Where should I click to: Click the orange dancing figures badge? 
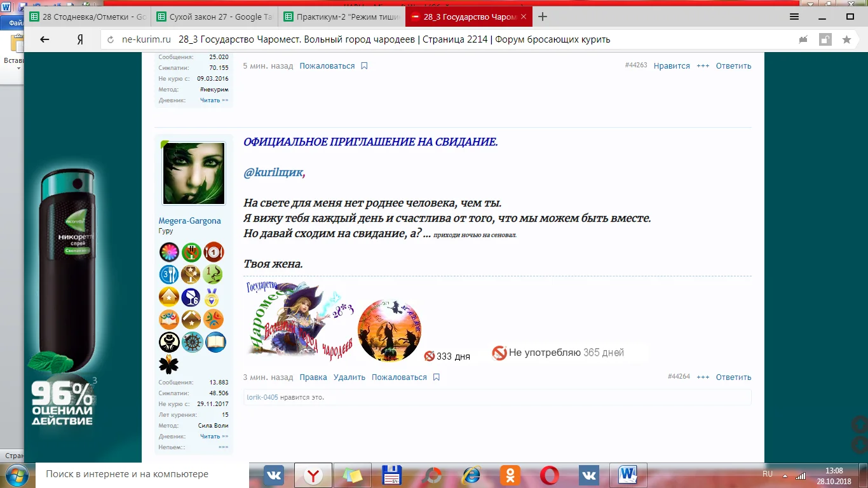pyautogui.click(x=214, y=320)
